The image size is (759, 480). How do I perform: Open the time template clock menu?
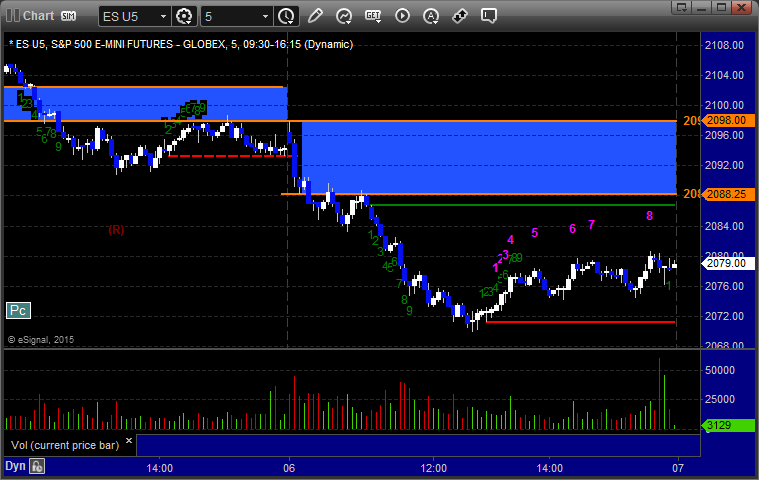tap(286, 16)
